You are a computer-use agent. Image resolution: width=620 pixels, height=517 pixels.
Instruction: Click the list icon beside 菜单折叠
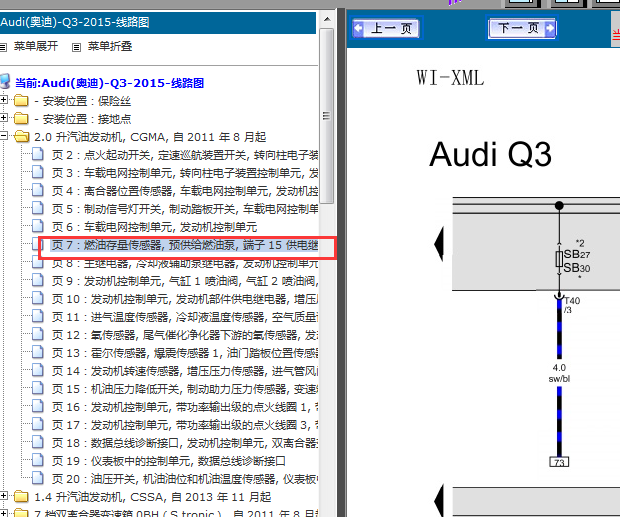point(76,47)
